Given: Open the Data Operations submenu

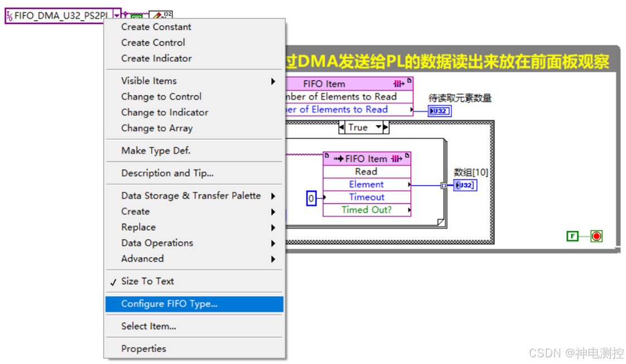Looking at the screenshot, I should click(194, 243).
